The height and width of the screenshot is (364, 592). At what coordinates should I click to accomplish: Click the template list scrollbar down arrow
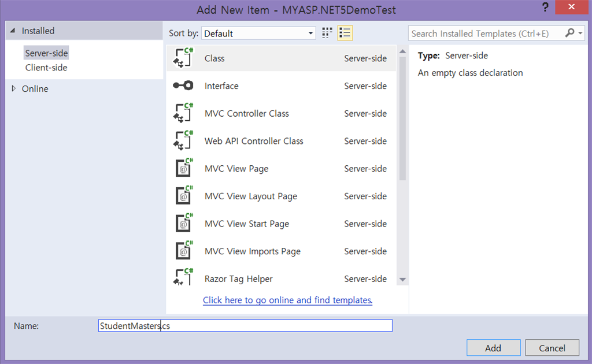click(403, 280)
